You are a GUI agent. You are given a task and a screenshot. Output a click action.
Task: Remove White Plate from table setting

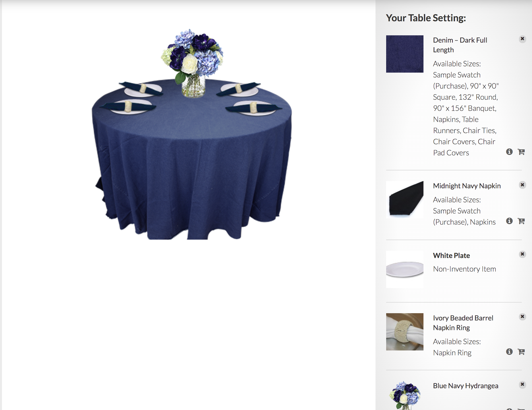(x=522, y=254)
